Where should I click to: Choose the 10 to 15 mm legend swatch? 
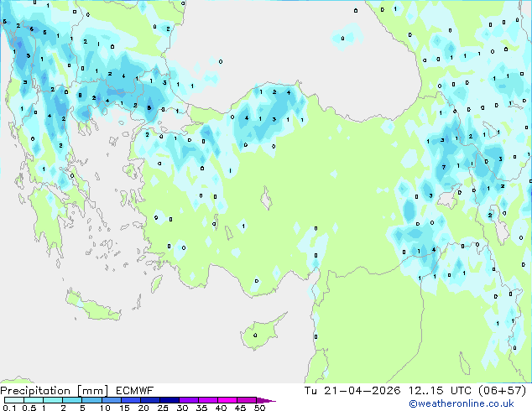pos(112,400)
